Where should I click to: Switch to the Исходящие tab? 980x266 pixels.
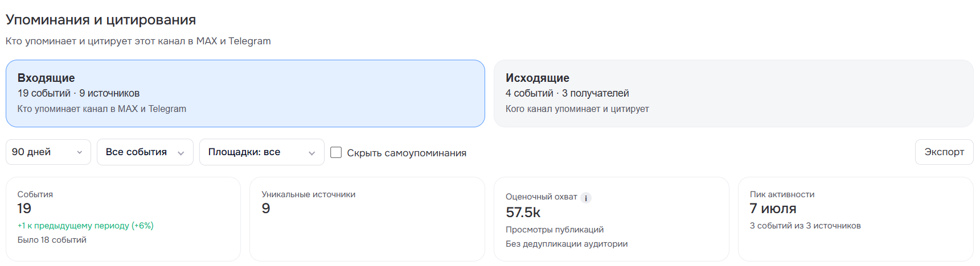point(733,93)
